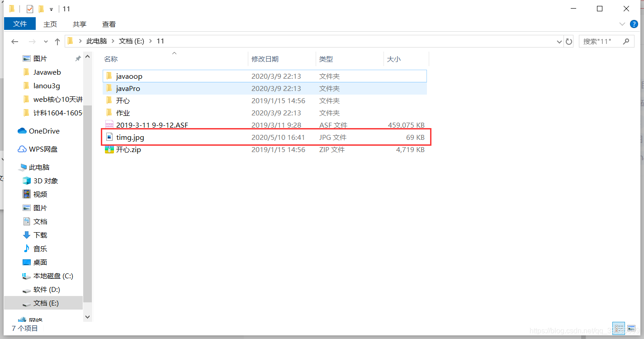Select the 开心 folder icon
644x339 pixels.
point(109,100)
